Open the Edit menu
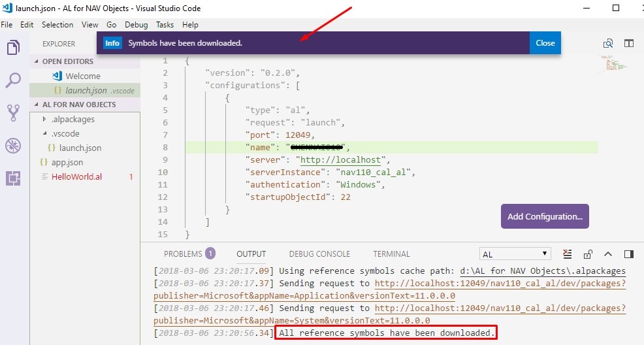 click(27, 25)
